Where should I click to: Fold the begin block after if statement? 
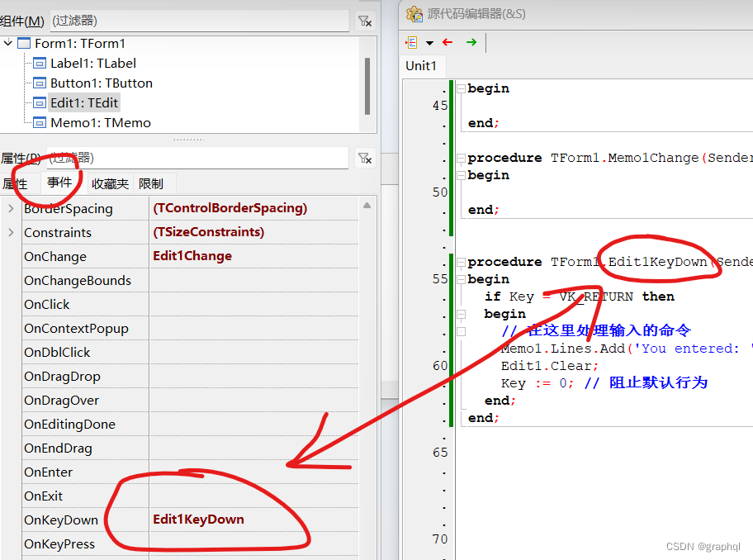coord(461,314)
